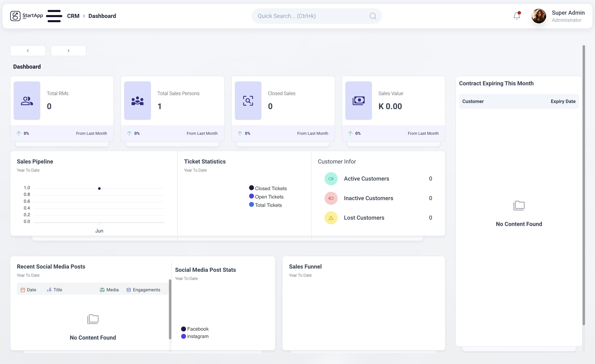Viewport: 595px width, 364px height.
Task: Click the Closed Sales scan-search icon
Action: pos(248,101)
